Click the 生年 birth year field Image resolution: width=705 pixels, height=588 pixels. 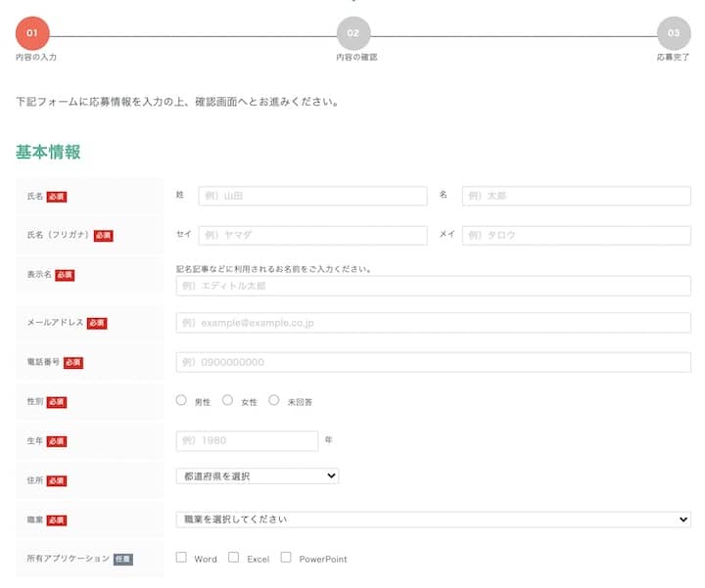[247, 440]
